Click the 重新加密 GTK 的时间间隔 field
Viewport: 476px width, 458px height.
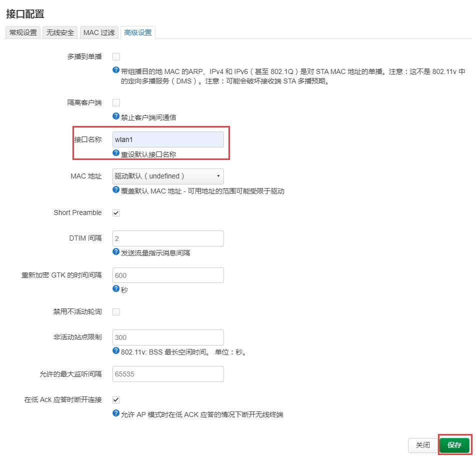coord(168,275)
